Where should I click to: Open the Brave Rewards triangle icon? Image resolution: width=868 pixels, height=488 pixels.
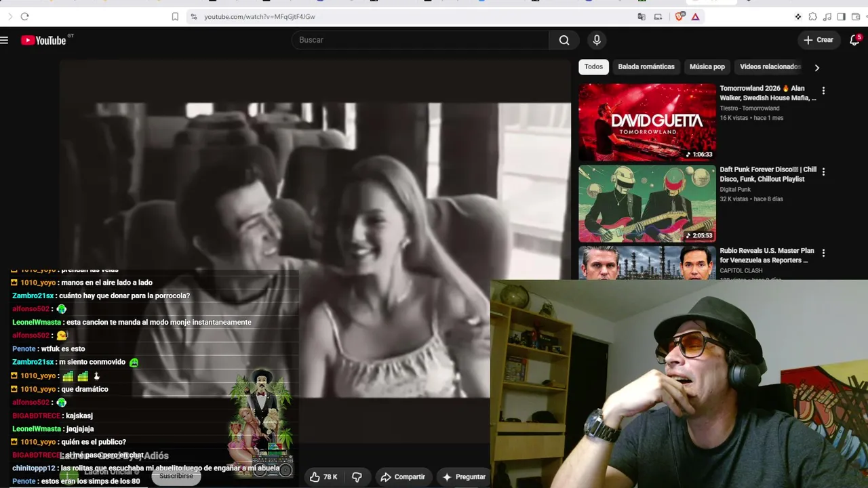point(695,16)
